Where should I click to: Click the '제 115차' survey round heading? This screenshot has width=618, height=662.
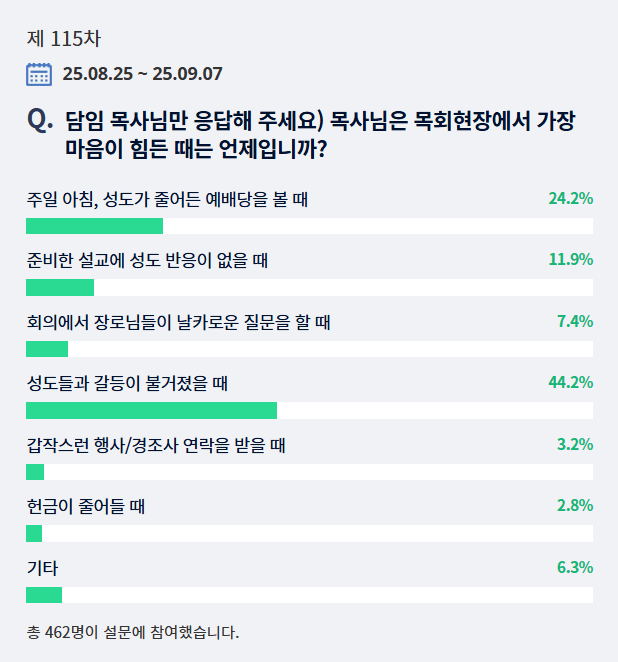63,39
